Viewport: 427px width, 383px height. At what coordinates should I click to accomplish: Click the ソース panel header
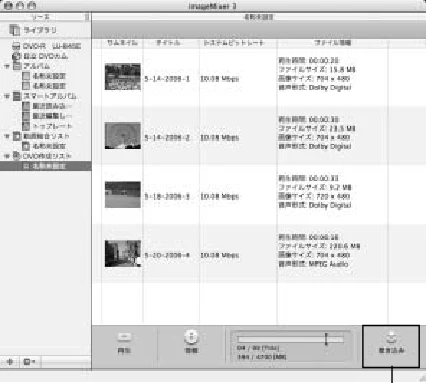41,17
